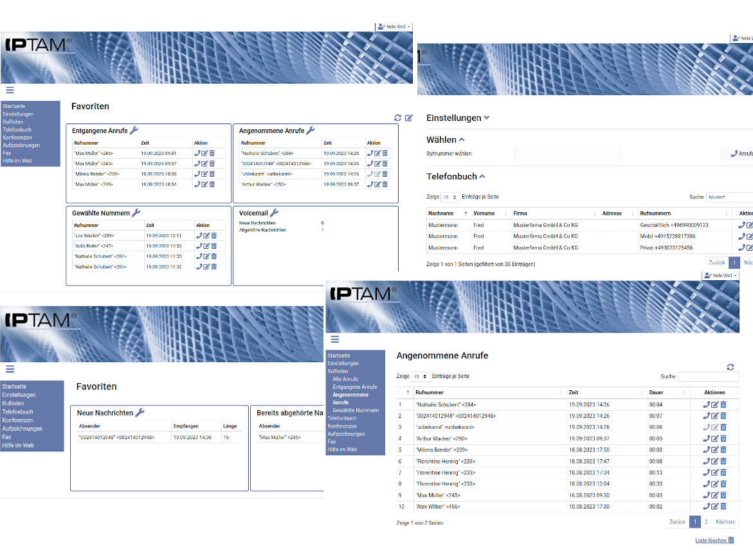Call back Milena Bender in Entgangene Anrufe
Screen dimensions: 753x560
(x=198, y=174)
